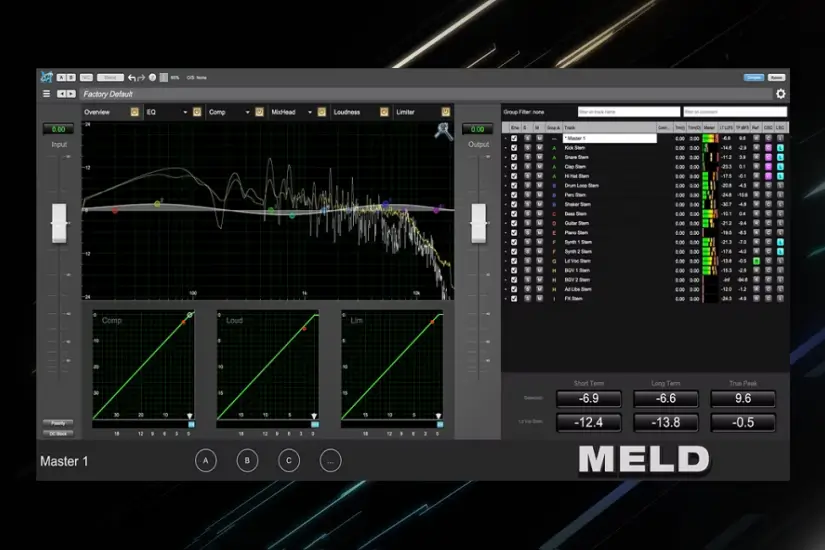The width and height of the screenshot is (825, 550).
Task: Mute the Drum Loop Stem track
Action: click(x=539, y=186)
